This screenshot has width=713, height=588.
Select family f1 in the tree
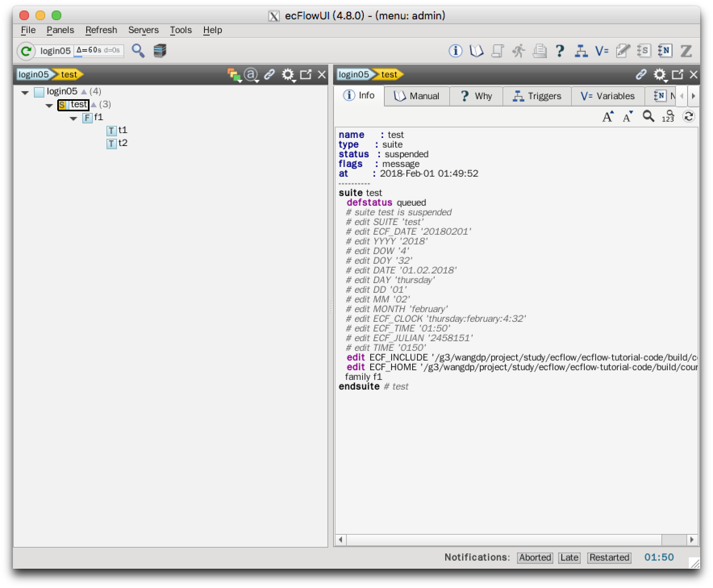tap(93, 117)
